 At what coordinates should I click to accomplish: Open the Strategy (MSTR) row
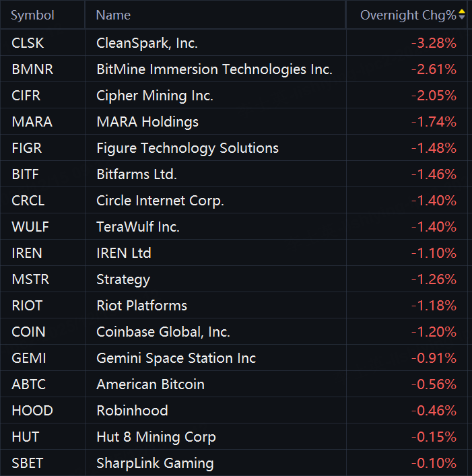click(x=123, y=279)
